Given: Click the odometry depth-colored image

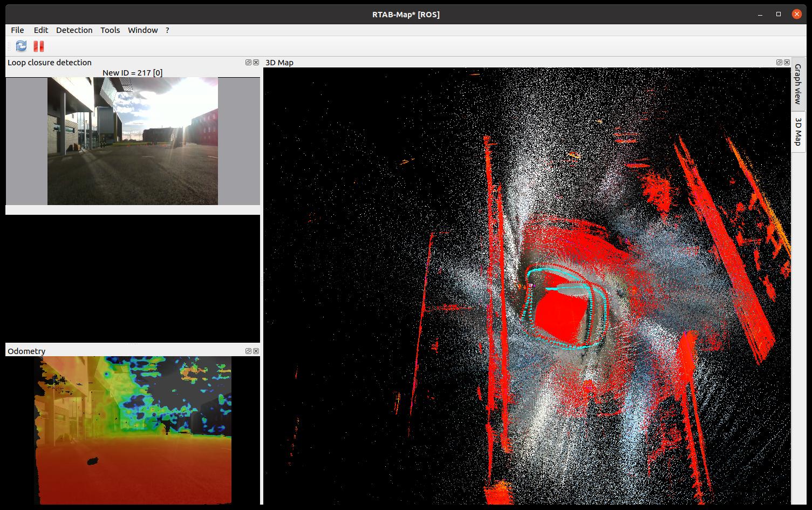Looking at the screenshot, I should pos(133,430).
